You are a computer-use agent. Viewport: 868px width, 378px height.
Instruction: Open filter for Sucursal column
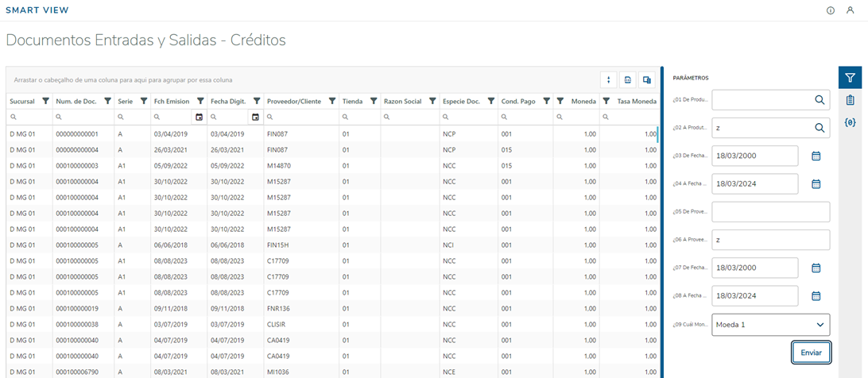tap(46, 102)
